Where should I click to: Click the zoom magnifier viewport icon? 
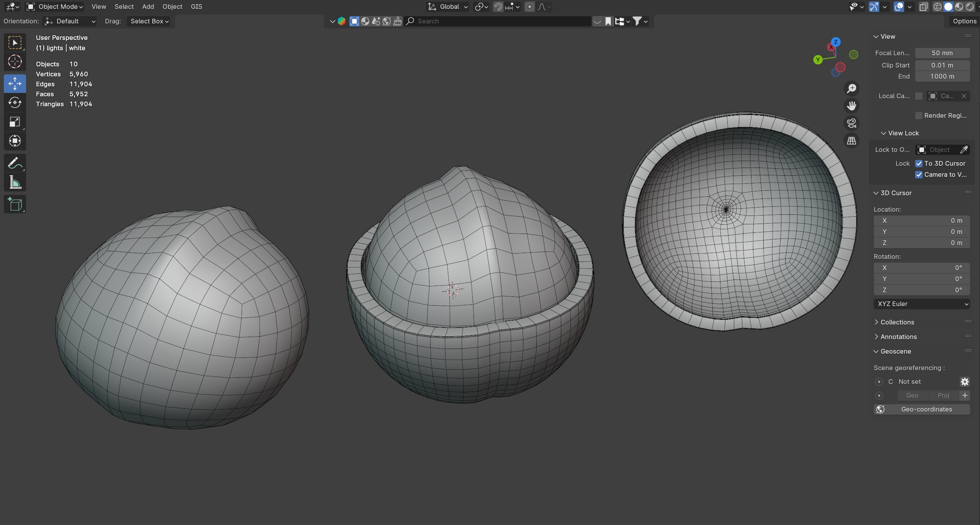coord(852,89)
